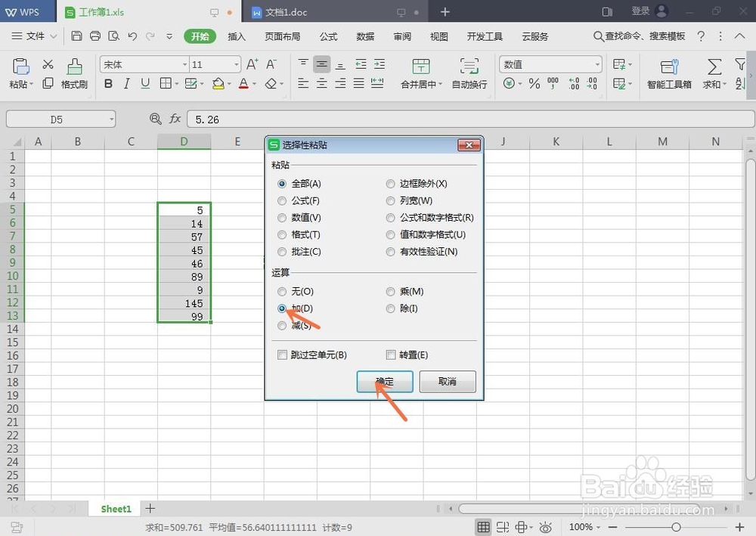Image resolution: width=756 pixels, height=536 pixels.
Task: Click inside the formula bar
Action: point(302,119)
